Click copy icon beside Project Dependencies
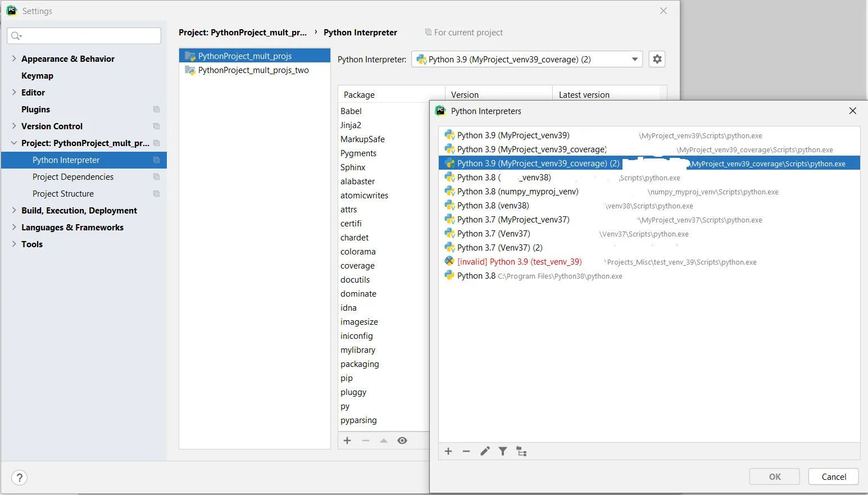Viewport: 868px width, 495px height. coord(156,177)
